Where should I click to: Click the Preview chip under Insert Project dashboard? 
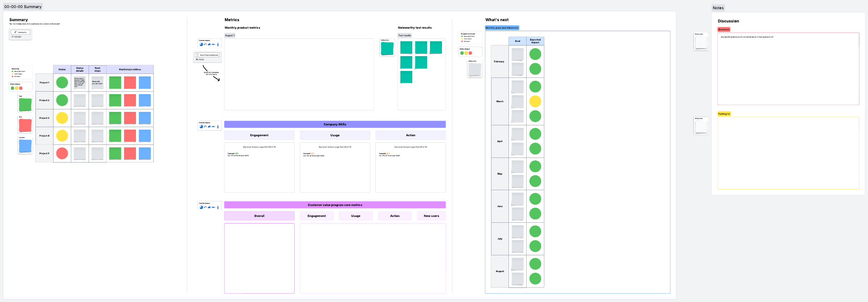tap(200, 59)
